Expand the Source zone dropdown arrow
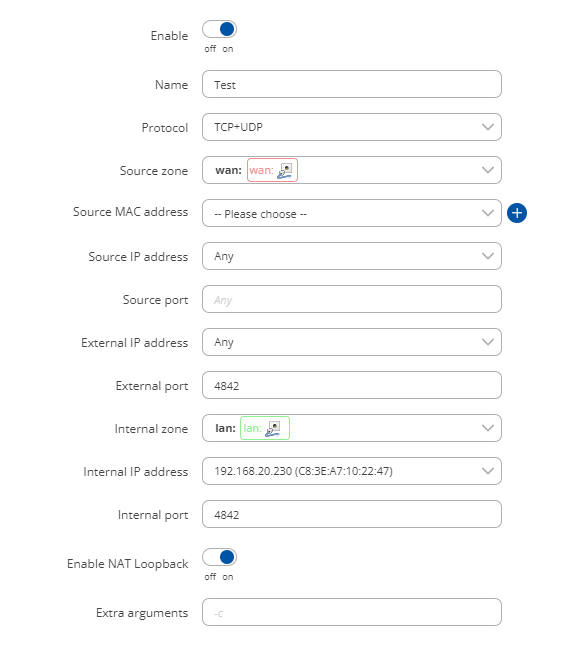The height and width of the screenshot is (669, 561). click(x=488, y=170)
